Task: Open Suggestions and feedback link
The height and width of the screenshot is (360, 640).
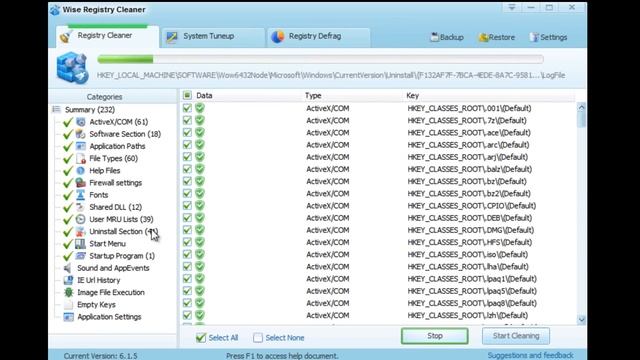Action: point(530,356)
